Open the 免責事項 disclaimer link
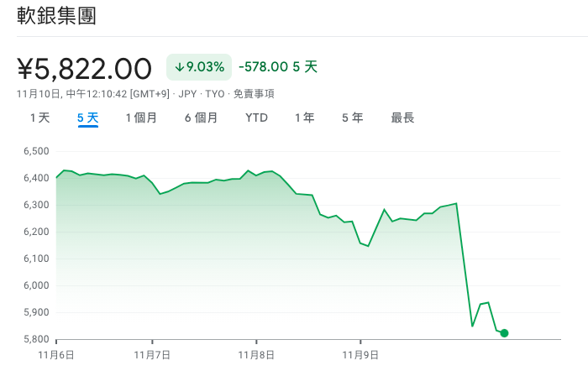 click(254, 94)
